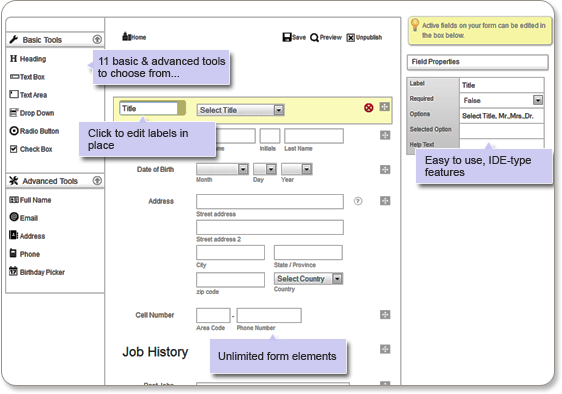Go to Home

[134, 37]
